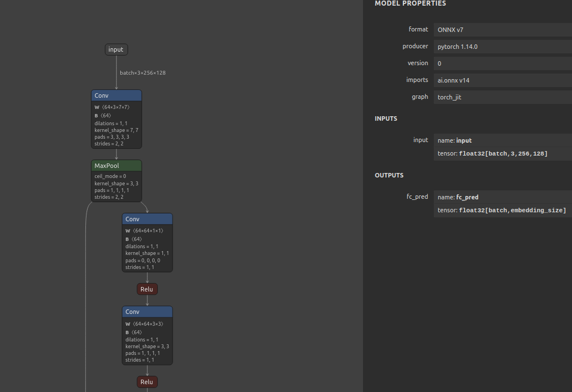This screenshot has width=572, height=392.
Task: Select the input node at graph top
Action: 116,49
